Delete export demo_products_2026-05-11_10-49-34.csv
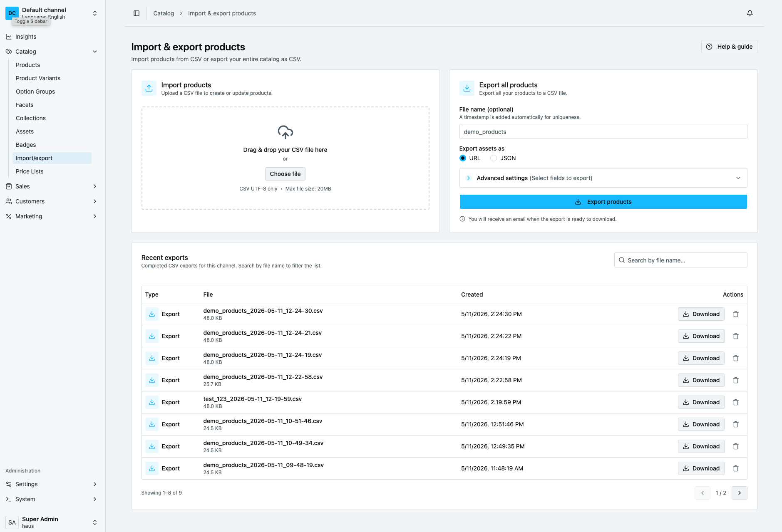Viewport: 782px width, 532px height. click(736, 446)
